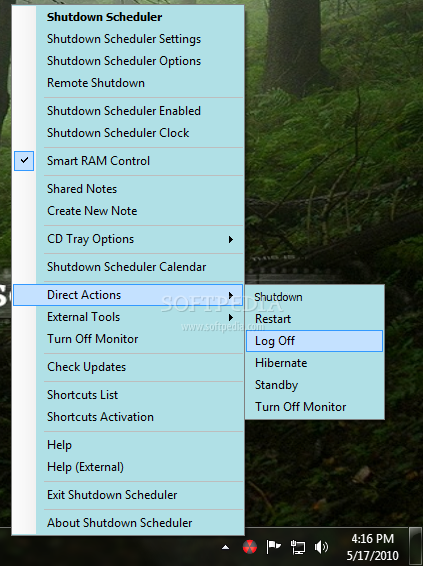Expand the External Tools submenu arrow

(x=231, y=317)
